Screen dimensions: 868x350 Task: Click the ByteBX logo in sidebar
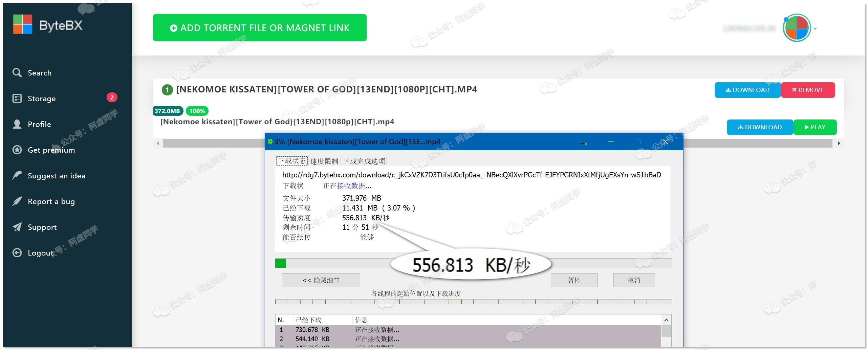tap(47, 25)
